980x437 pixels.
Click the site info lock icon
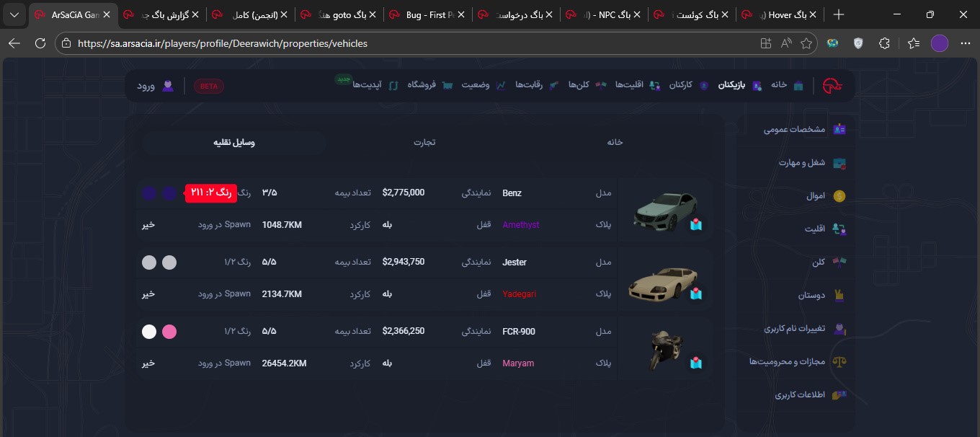66,43
